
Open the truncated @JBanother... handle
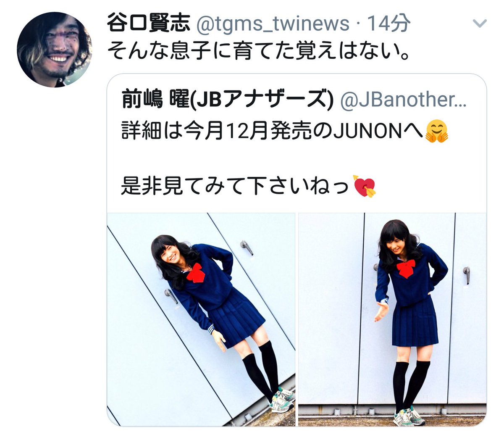(x=403, y=100)
